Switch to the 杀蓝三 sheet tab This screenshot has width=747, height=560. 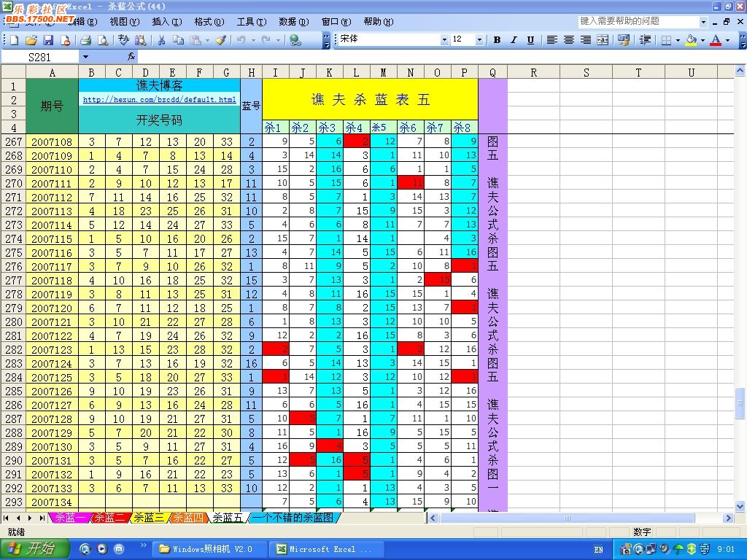pyautogui.click(x=149, y=518)
